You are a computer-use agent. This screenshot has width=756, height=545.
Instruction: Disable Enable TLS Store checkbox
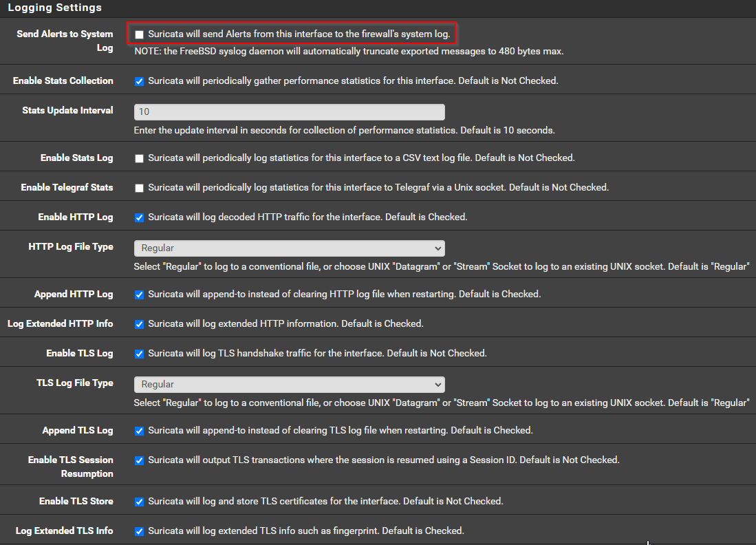(x=140, y=502)
